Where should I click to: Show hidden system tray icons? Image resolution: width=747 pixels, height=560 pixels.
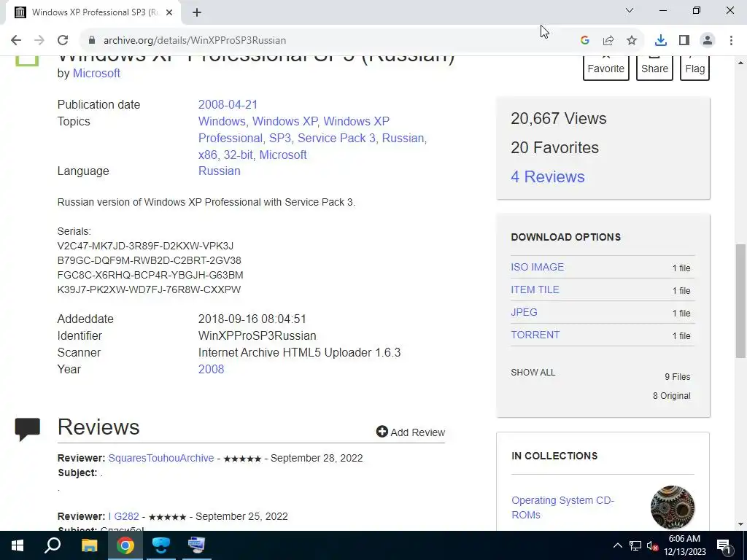[x=617, y=545]
